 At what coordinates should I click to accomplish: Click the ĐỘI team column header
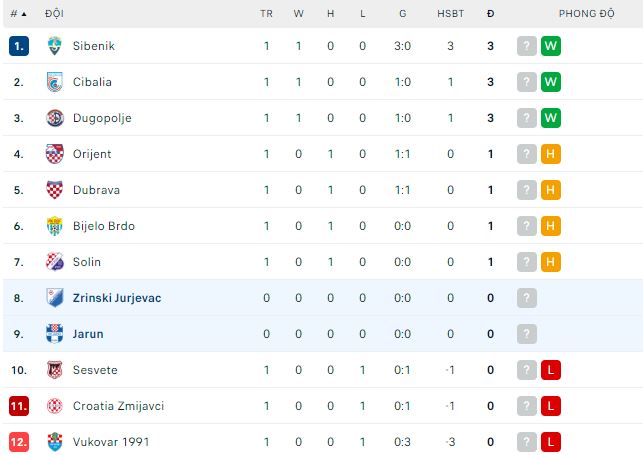point(55,14)
